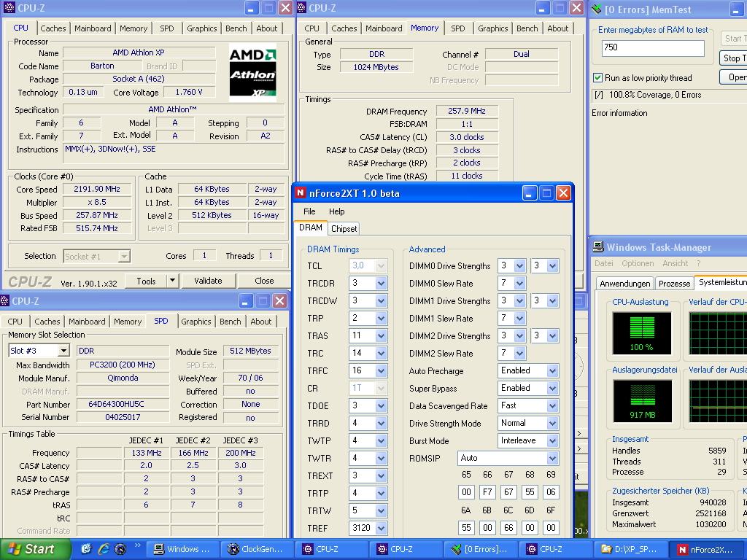
Task: Open Internet Explorer from quick launch
Action: [x=104, y=549]
